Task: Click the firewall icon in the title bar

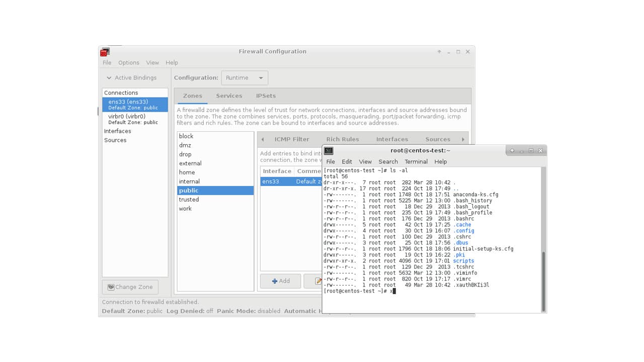Action: [105, 51]
